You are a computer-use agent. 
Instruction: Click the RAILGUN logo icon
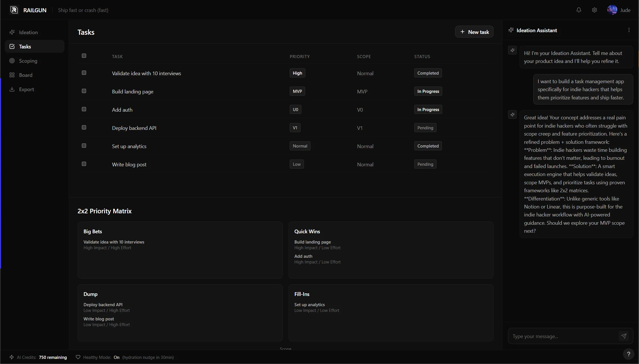click(14, 10)
